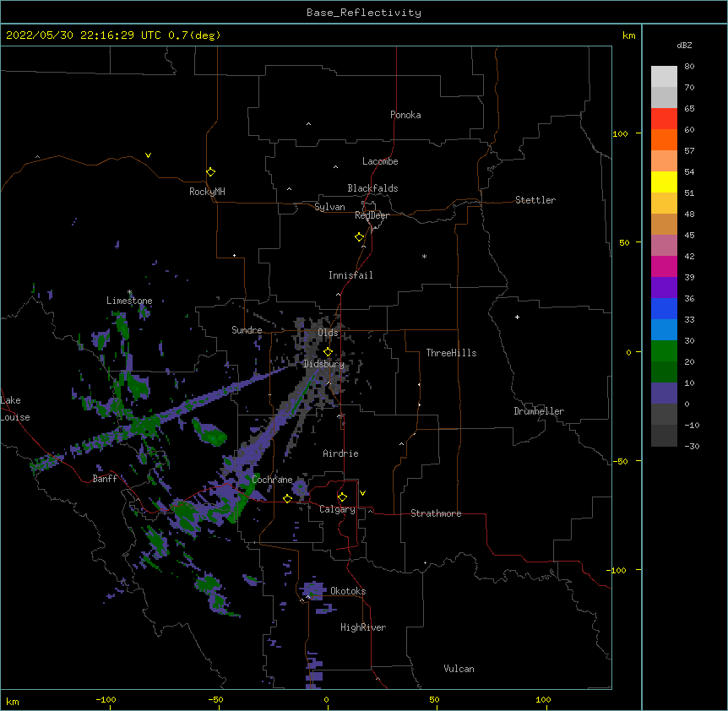Image resolution: width=728 pixels, height=711 pixels.
Task: Click the dBZ legend heading
Action: point(684,45)
